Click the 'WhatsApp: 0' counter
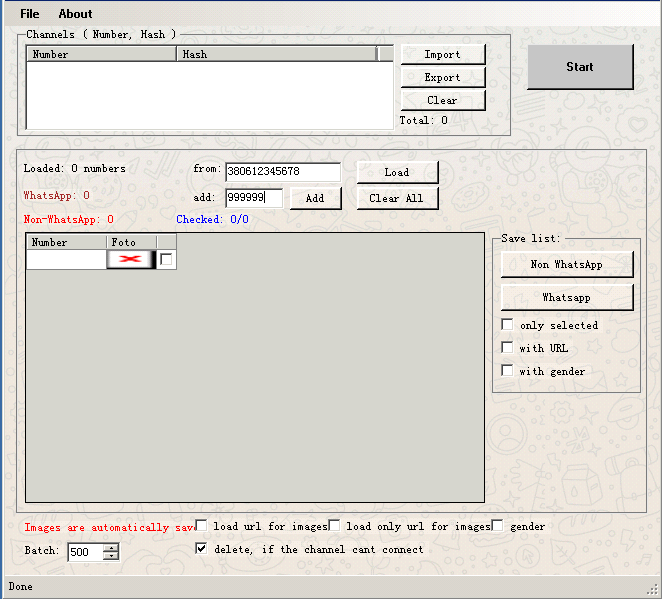This screenshot has width=662, height=599. coord(57,195)
